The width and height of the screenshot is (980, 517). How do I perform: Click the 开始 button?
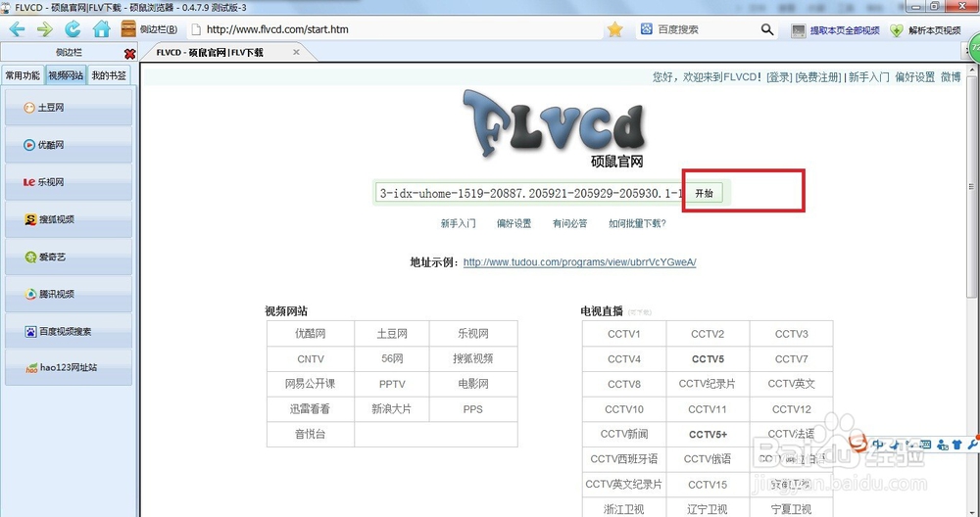tap(705, 193)
